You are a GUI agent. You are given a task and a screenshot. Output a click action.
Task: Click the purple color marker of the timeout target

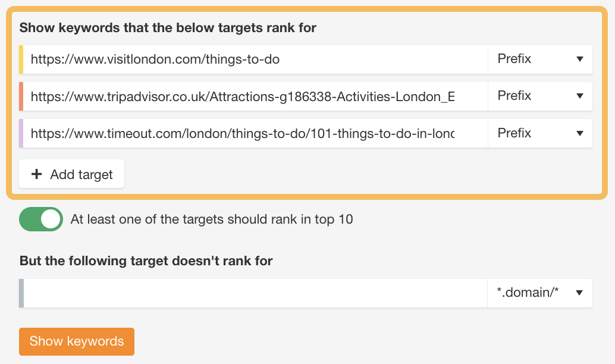click(x=21, y=133)
